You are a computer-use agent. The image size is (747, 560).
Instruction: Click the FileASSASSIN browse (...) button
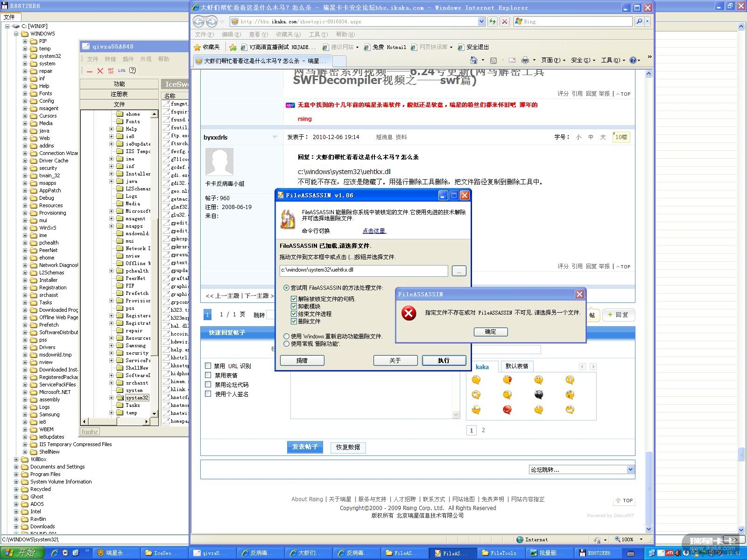click(x=459, y=271)
